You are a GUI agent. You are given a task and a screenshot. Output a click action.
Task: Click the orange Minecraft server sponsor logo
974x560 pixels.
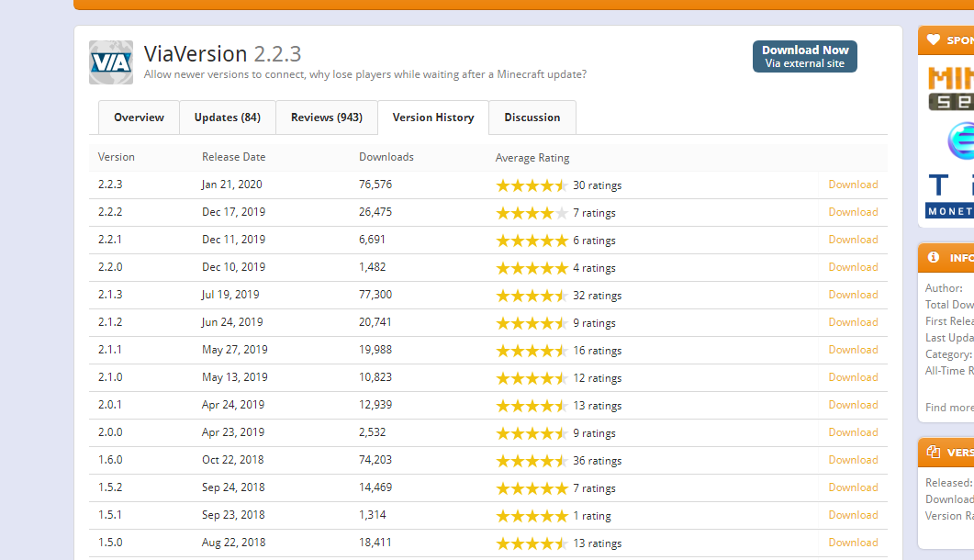(x=951, y=89)
